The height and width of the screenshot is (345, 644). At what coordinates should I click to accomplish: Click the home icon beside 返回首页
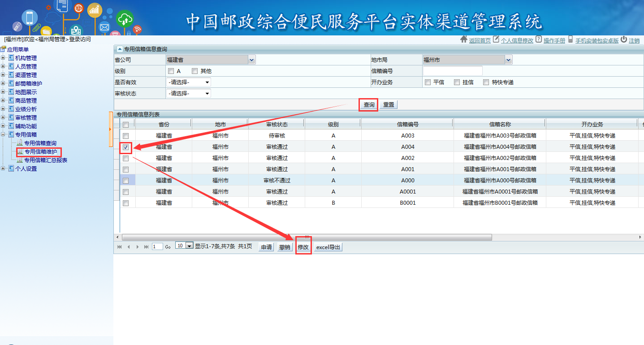click(464, 39)
